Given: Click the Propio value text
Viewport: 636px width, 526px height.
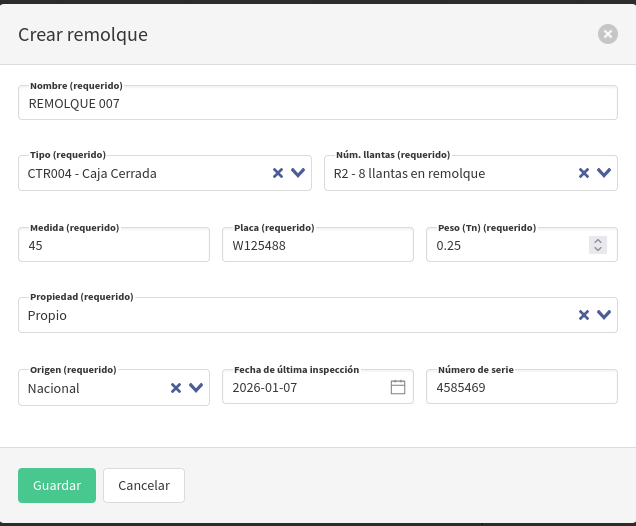Looking at the screenshot, I should coord(47,316).
